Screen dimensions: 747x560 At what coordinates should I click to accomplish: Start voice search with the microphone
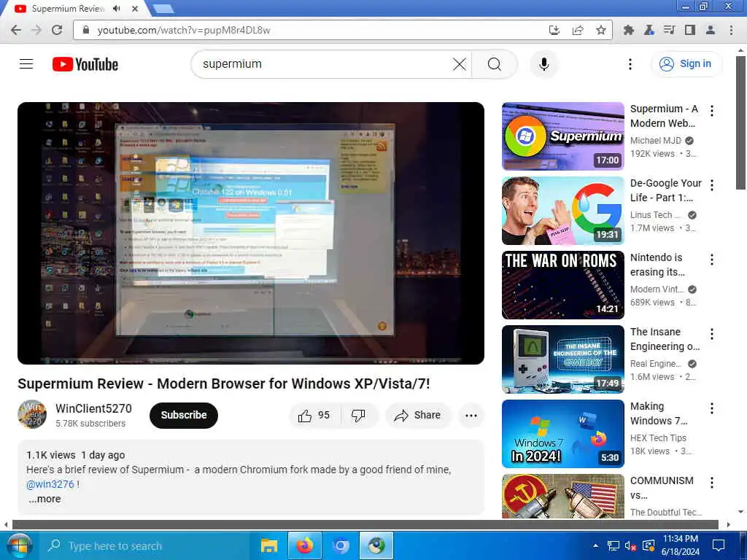point(543,64)
